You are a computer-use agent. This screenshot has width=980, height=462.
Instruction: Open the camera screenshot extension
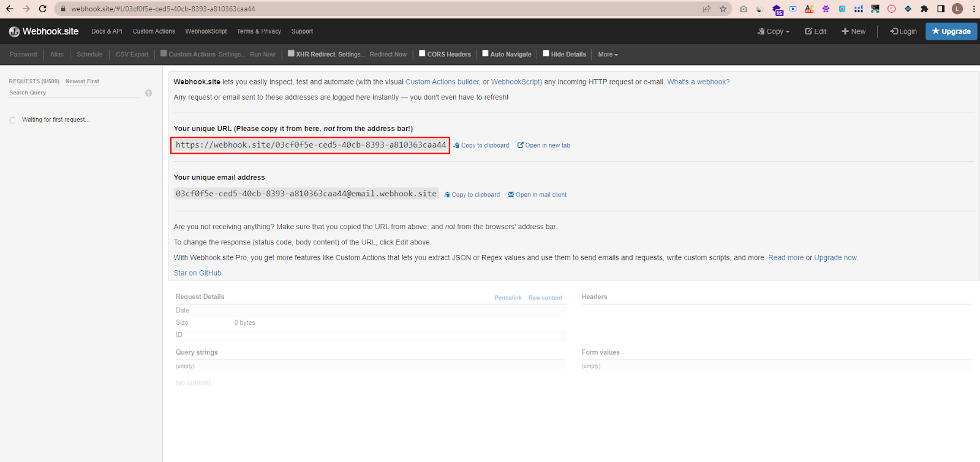coord(744,9)
